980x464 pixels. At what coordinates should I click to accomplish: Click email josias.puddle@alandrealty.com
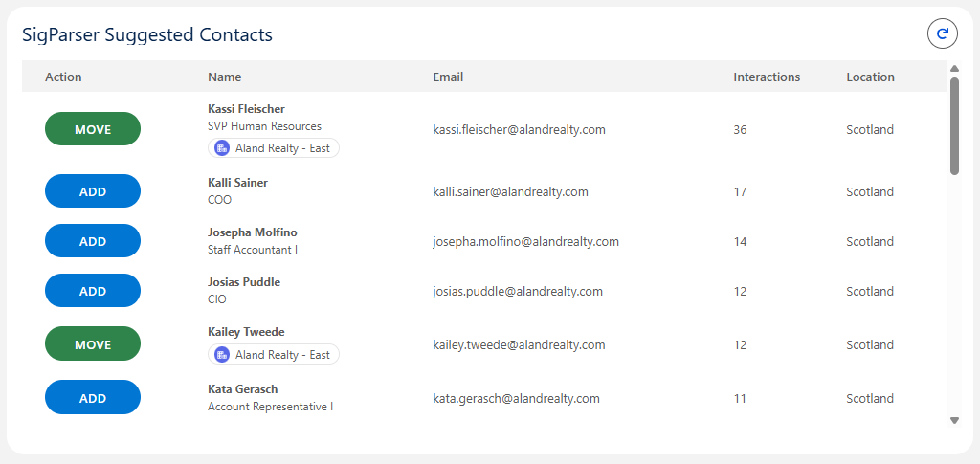[x=518, y=291]
